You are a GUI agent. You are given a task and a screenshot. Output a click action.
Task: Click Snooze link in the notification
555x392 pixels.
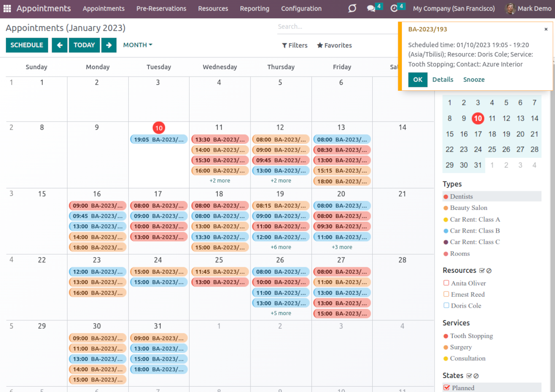[x=473, y=79]
